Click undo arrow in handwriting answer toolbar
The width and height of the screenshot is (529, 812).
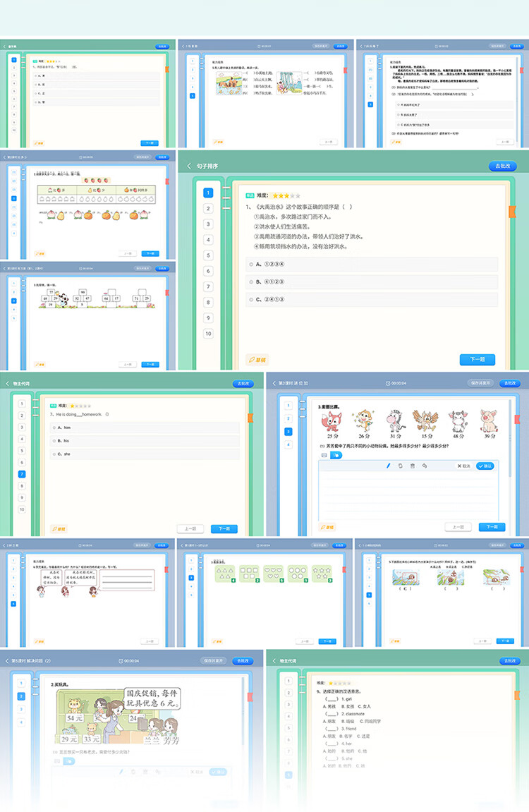coord(425,466)
